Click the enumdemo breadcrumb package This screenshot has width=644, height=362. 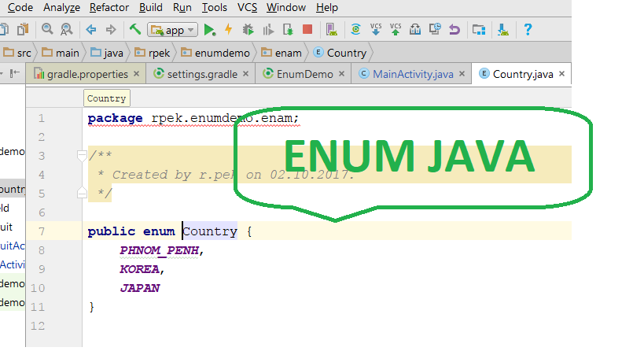click(x=215, y=53)
